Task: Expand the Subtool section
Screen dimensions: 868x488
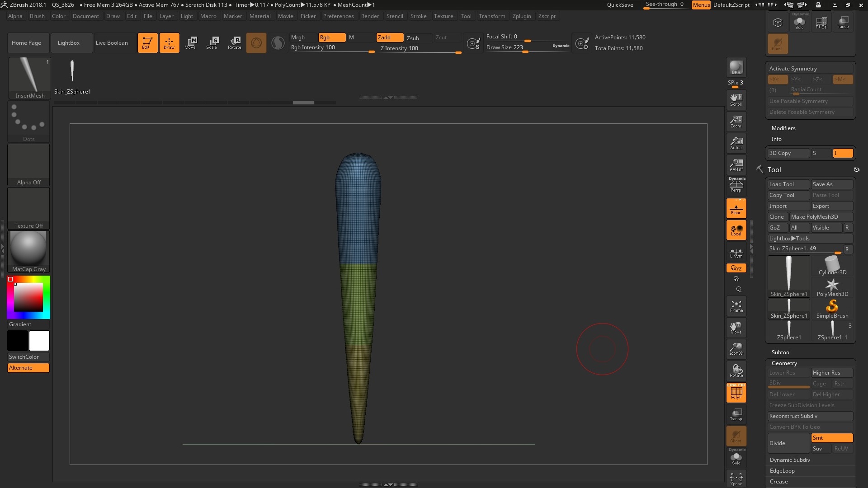Action: tap(781, 352)
